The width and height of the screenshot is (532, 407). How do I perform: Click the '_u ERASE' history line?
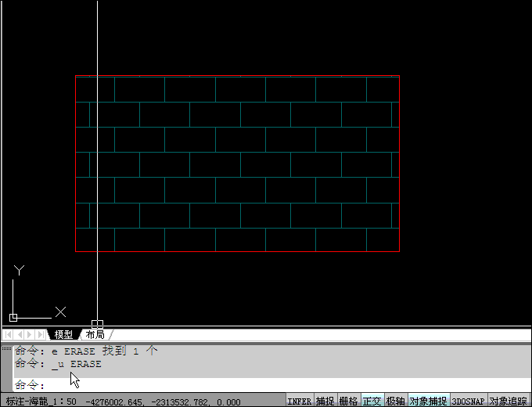point(58,364)
